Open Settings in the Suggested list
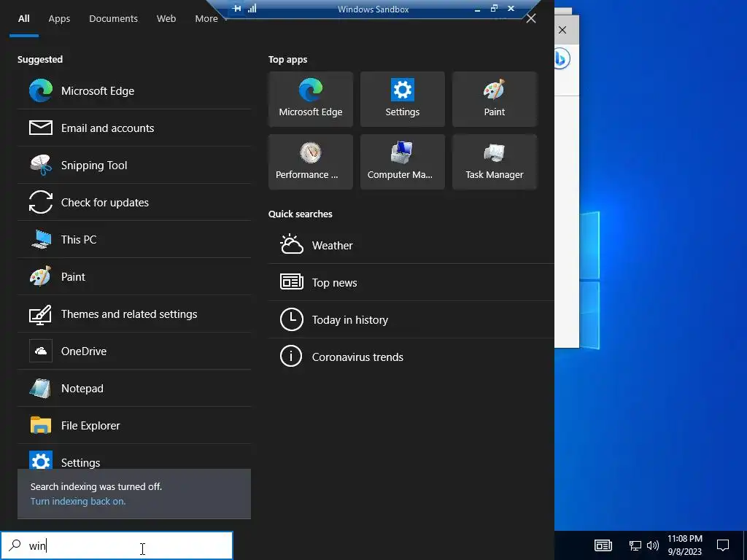 point(134,457)
